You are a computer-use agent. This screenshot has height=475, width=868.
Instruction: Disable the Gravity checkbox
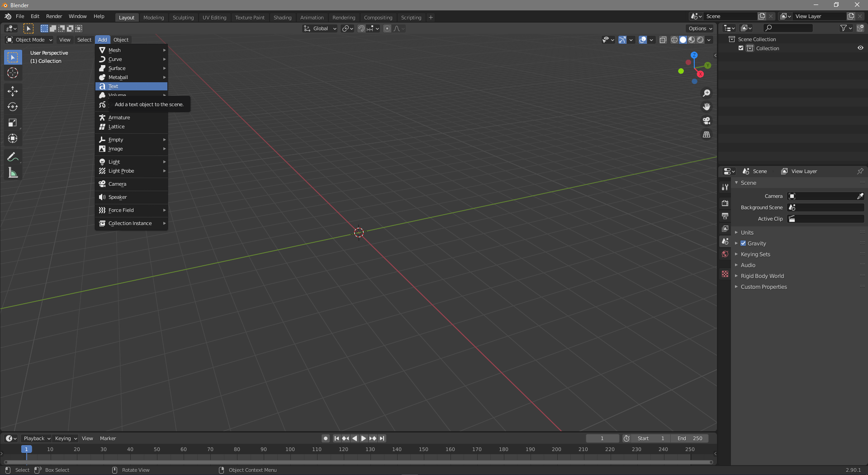(742, 243)
